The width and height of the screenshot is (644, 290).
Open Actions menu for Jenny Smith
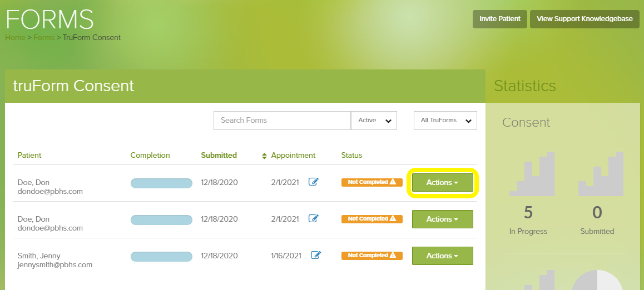442,256
